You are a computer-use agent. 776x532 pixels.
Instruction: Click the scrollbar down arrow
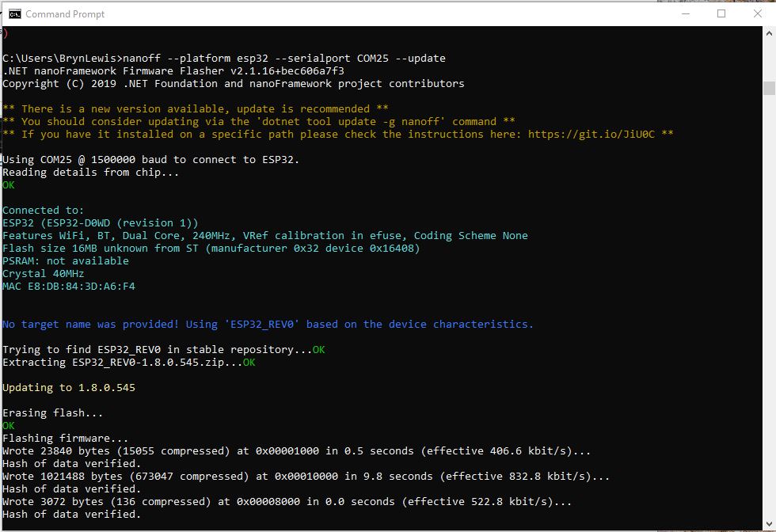(x=767, y=522)
